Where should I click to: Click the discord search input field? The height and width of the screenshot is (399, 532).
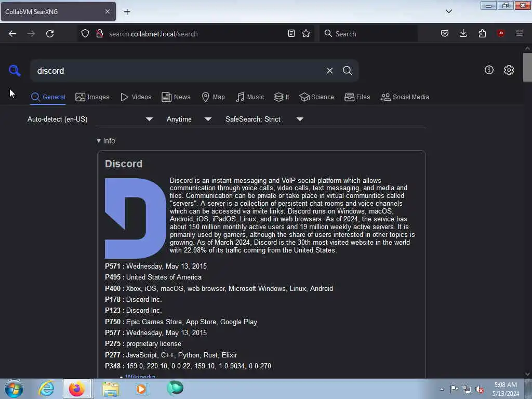tap(178, 71)
